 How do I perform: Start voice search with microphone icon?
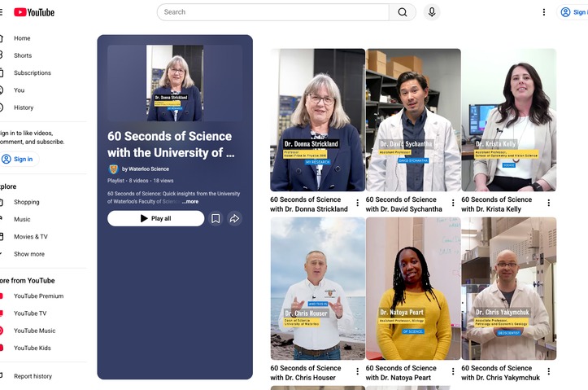coord(432,12)
